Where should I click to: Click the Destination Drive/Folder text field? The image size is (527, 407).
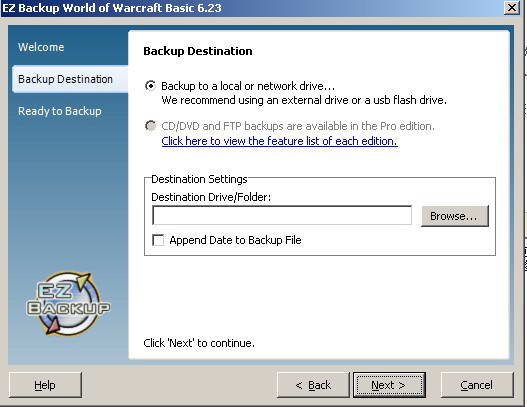pyautogui.click(x=282, y=215)
